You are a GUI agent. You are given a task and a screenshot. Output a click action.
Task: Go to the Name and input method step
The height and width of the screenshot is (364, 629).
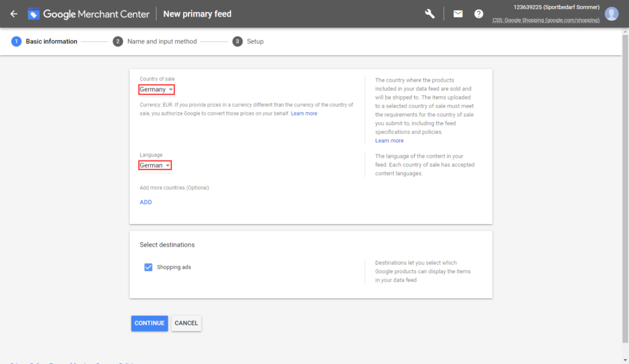(162, 41)
